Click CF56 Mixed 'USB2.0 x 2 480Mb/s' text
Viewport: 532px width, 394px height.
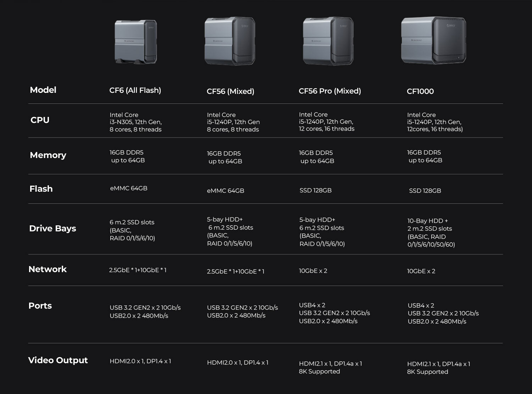236,316
